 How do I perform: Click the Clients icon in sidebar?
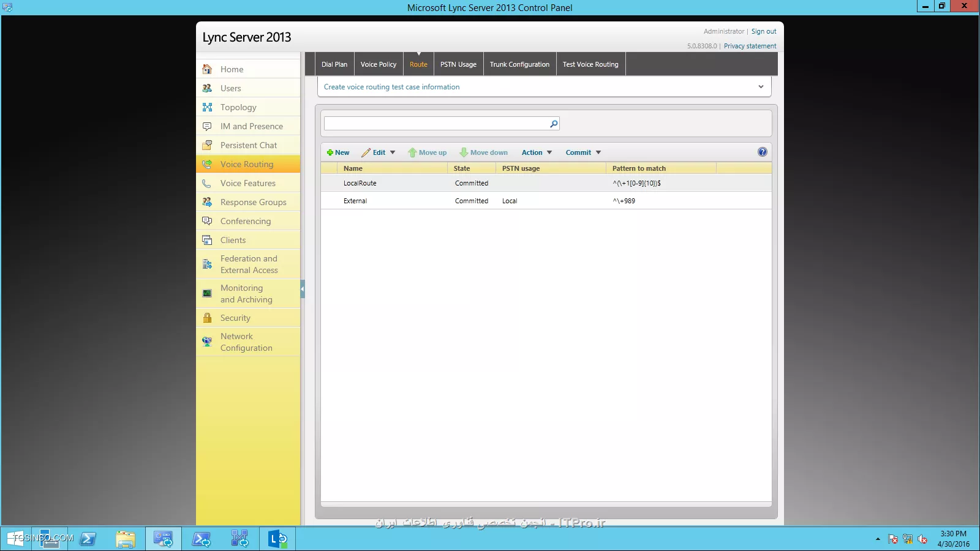pos(207,240)
